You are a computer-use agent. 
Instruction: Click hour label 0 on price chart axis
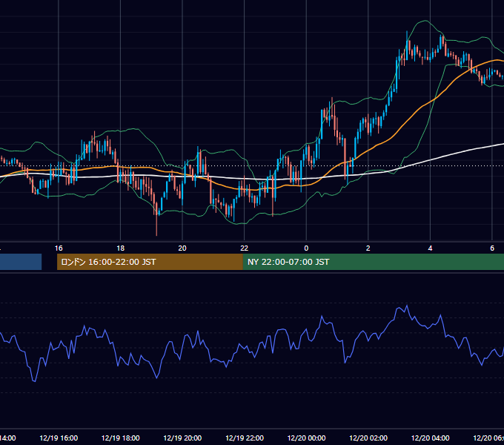[x=306, y=248]
